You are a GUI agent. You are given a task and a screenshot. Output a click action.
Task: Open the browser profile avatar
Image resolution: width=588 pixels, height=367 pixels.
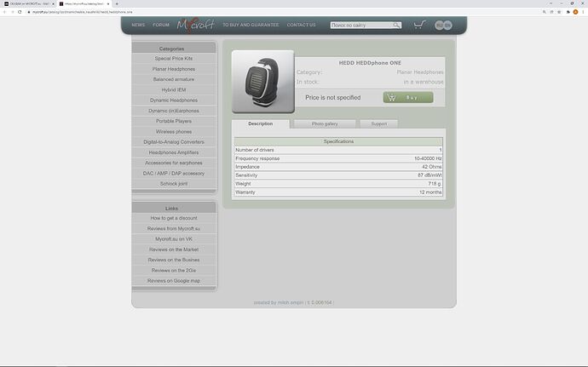click(x=575, y=12)
